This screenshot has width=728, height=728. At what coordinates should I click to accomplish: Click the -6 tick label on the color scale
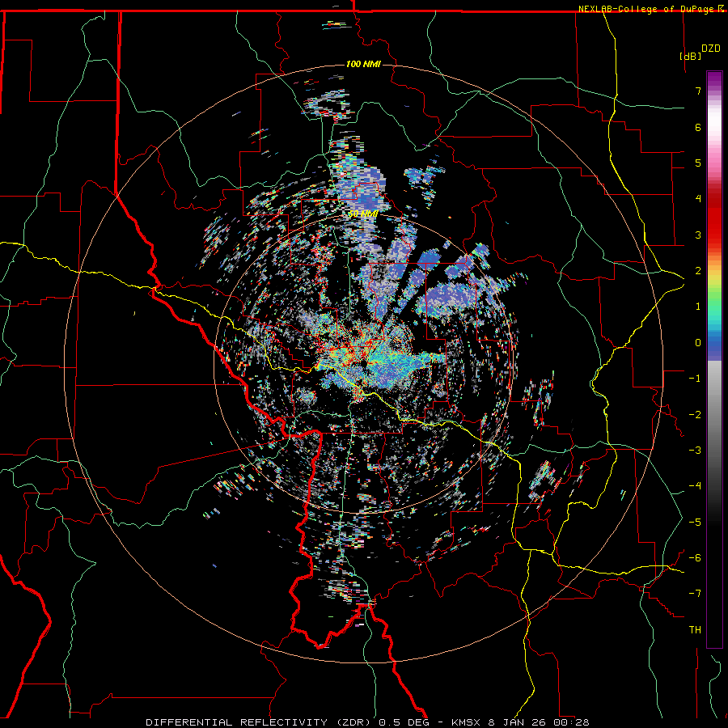pyautogui.click(x=695, y=558)
